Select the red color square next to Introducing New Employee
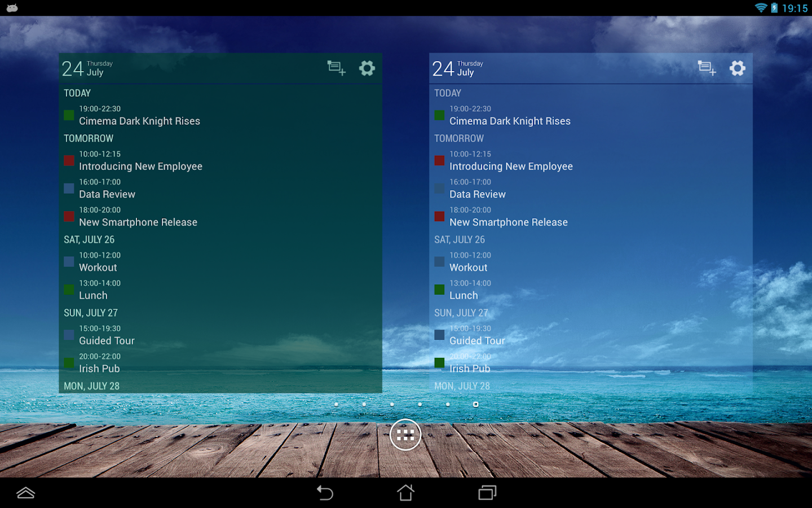The image size is (812, 508). click(69, 160)
